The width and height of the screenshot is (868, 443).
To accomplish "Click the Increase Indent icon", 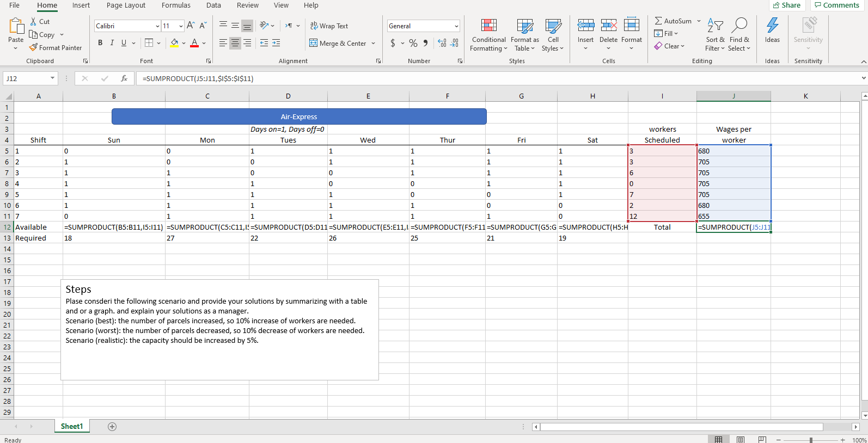I will coord(276,42).
